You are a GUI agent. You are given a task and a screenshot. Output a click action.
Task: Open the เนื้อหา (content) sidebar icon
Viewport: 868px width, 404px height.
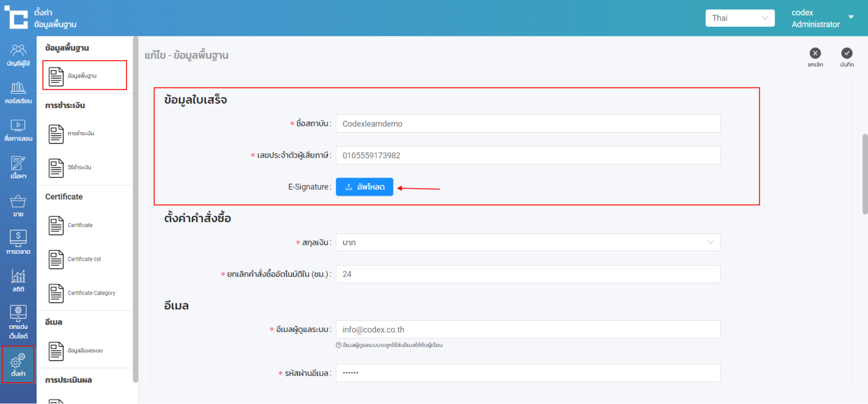tap(18, 168)
